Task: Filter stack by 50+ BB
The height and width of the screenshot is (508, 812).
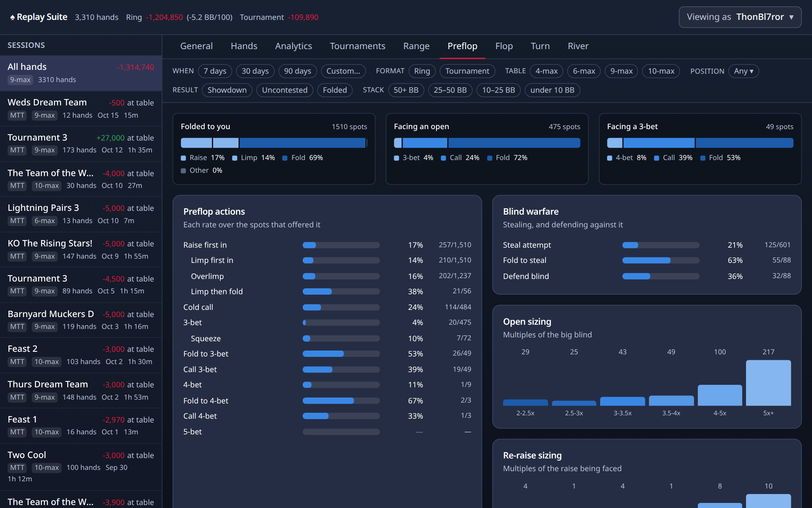Action: (x=406, y=90)
